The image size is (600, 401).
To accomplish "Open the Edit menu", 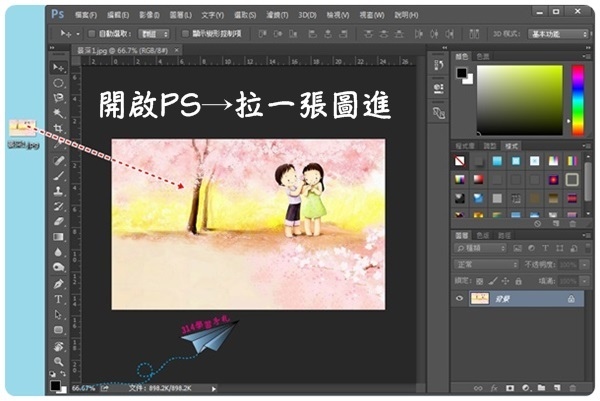I will click(118, 15).
